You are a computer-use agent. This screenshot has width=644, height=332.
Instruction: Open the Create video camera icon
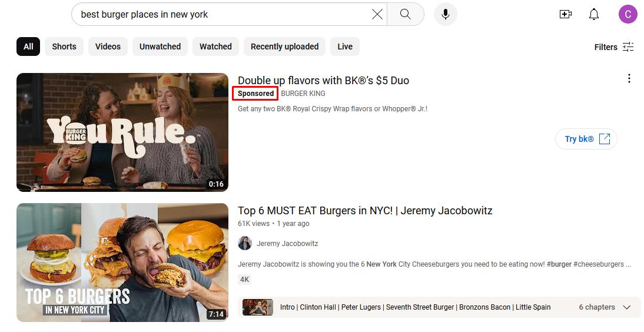tap(566, 14)
